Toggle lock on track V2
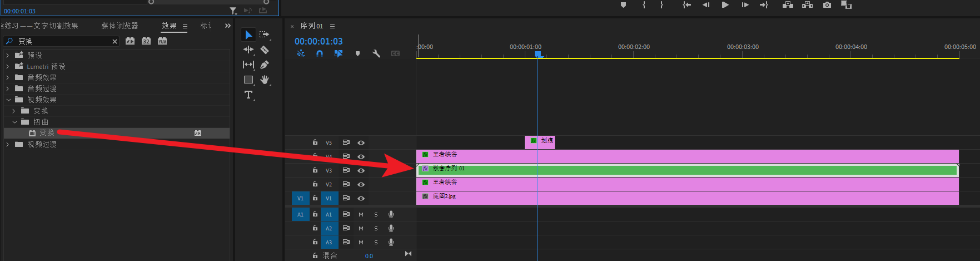Image resolution: width=980 pixels, height=261 pixels. click(315, 184)
